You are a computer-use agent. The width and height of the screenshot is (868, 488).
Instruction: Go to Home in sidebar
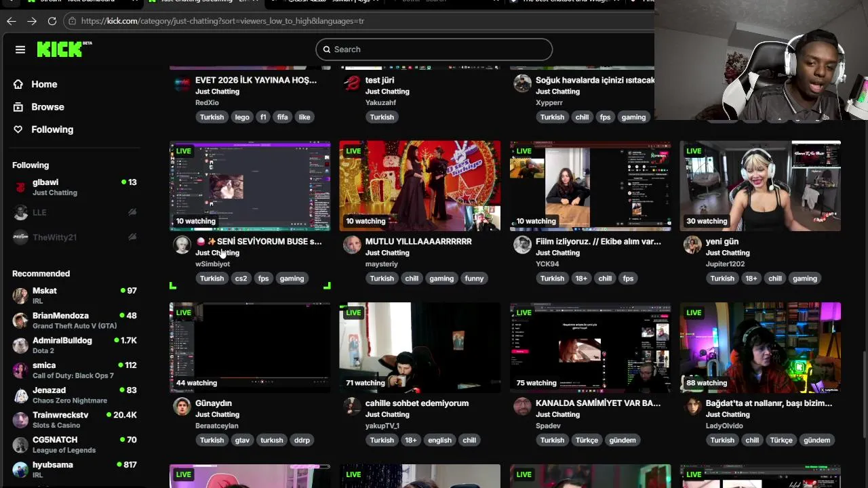pos(44,84)
